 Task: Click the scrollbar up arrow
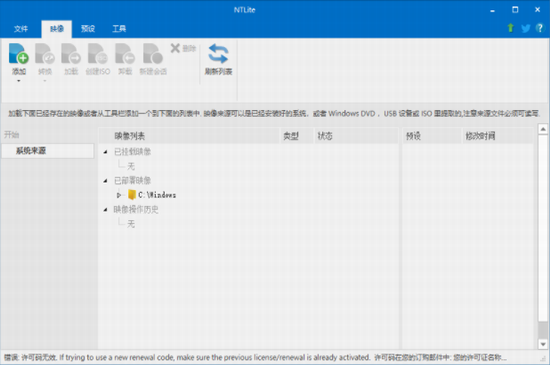tap(543, 129)
